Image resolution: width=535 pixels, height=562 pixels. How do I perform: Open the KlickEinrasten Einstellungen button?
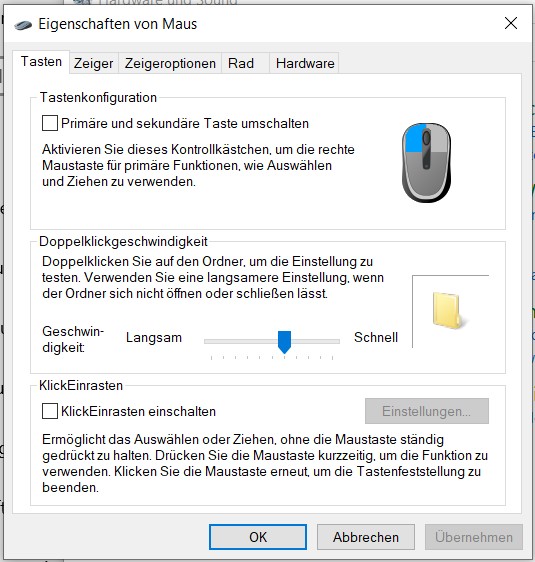pyautogui.click(x=427, y=411)
